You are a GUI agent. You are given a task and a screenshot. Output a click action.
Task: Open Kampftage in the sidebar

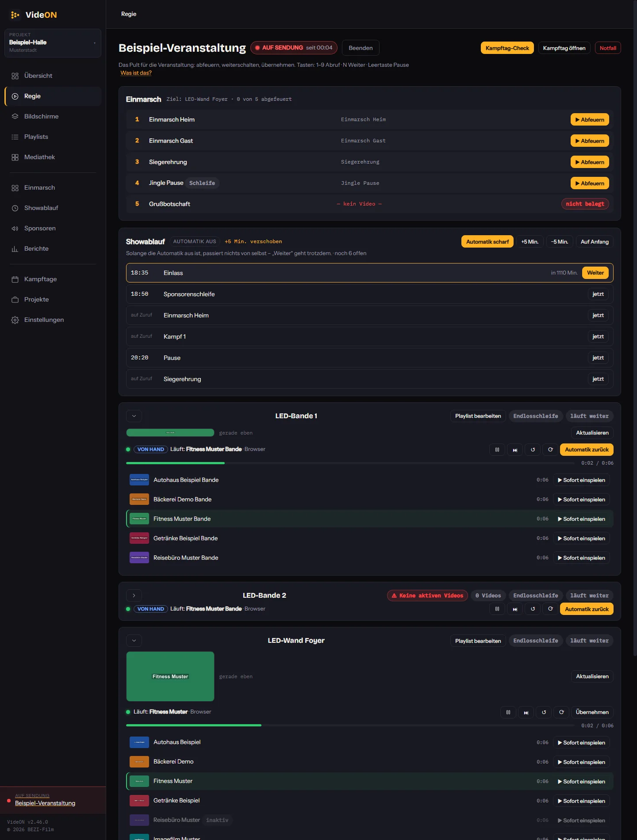tap(53, 279)
